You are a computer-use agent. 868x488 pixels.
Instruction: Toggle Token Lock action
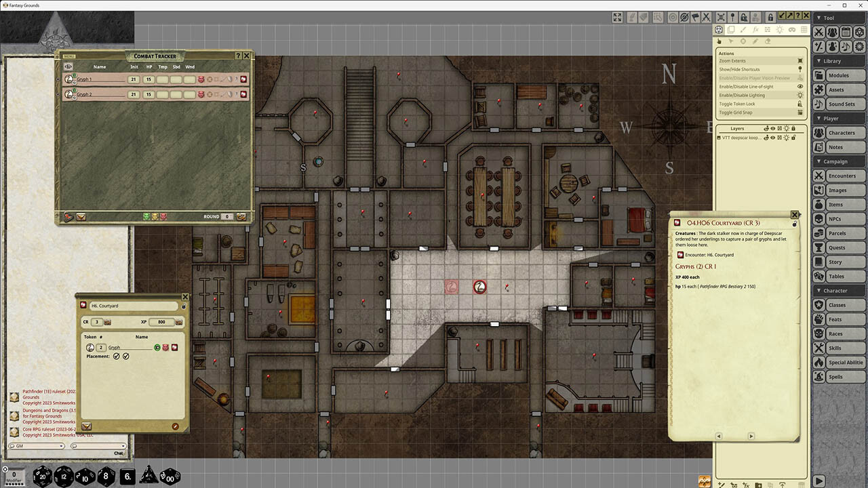pos(761,104)
